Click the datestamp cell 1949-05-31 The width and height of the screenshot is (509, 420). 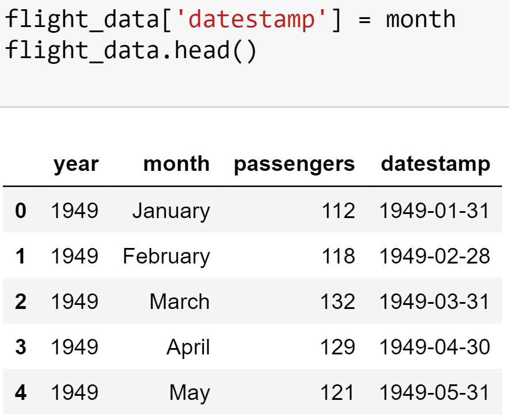(435, 393)
